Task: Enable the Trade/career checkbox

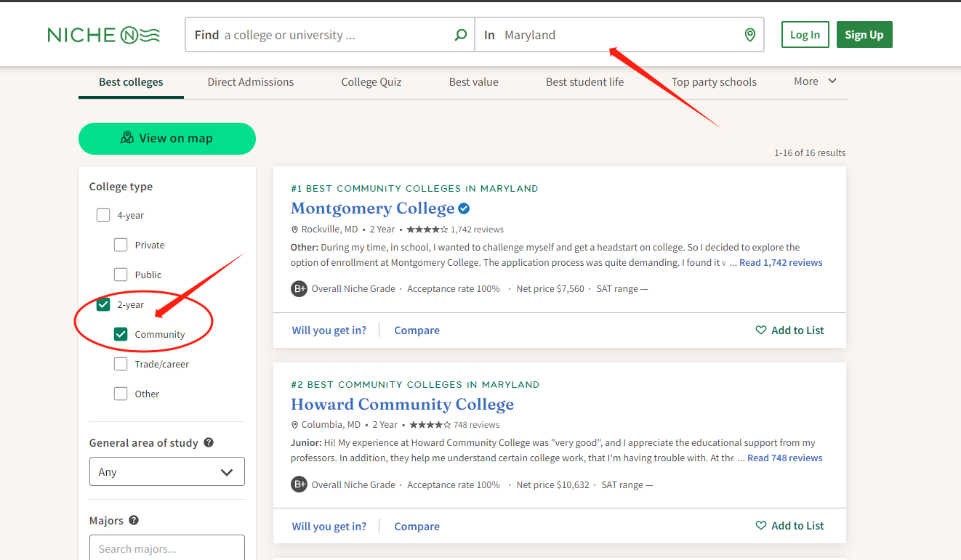Action: pyautogui.click(x=121, y=364)
